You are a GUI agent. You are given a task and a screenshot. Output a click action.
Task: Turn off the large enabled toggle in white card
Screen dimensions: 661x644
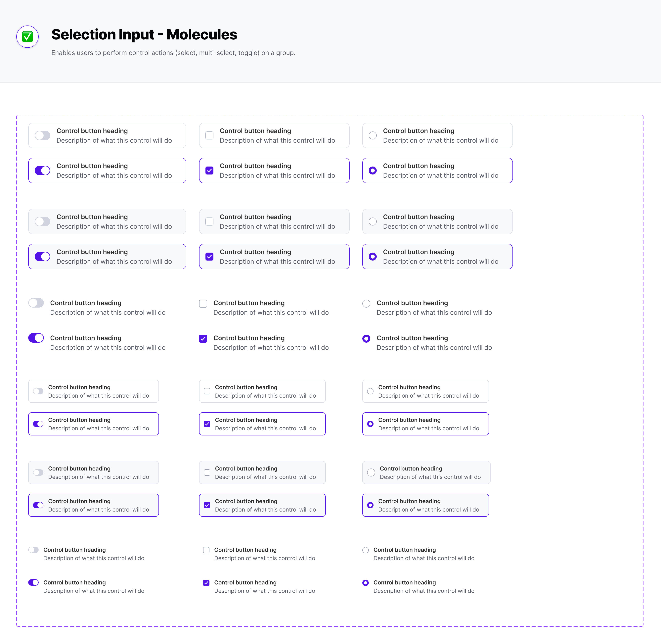tap(43, 171)
